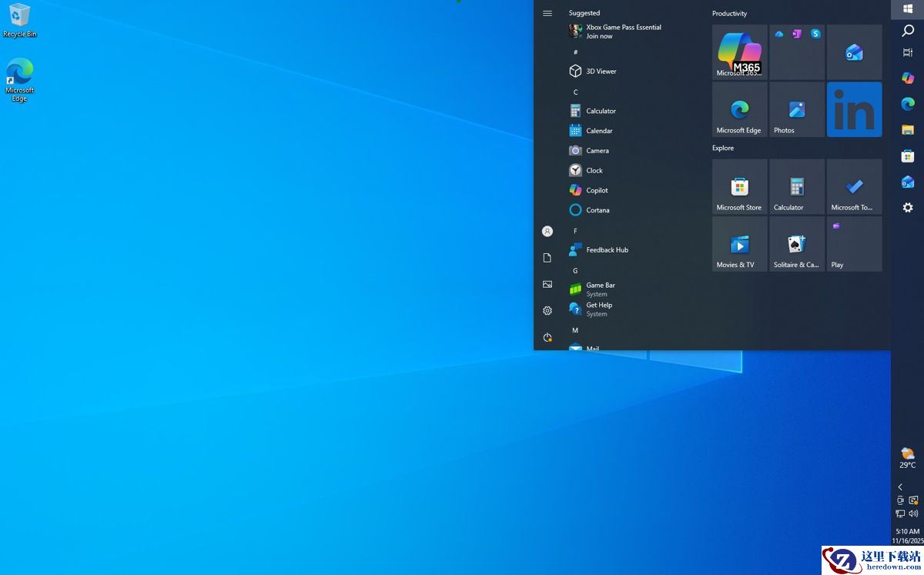Screen dimensions: 924x575
Task: Open Microsoft To Do tile
Action: click(854, 186)
